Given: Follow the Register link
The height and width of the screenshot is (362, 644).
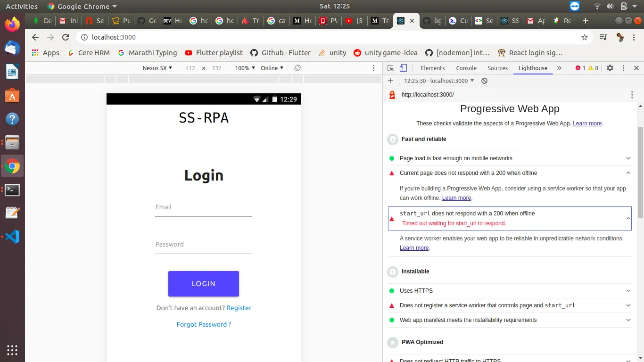Looking at the screenshot, I should click(x=239, y=308).
